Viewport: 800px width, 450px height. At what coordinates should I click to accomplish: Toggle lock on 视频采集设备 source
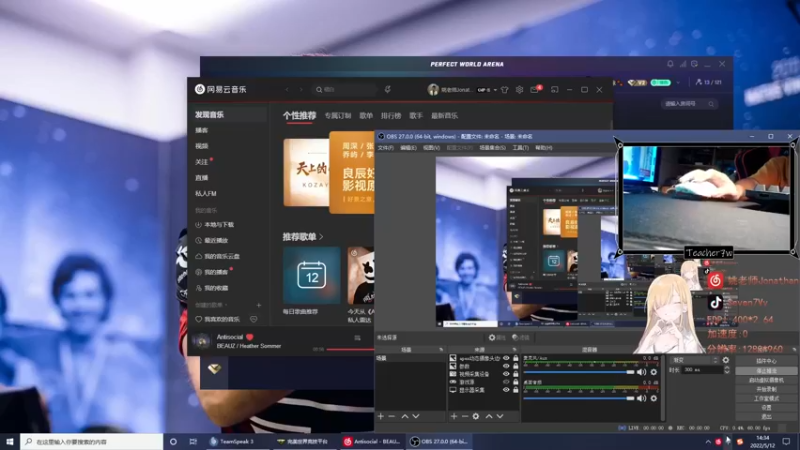click(516, 374)
